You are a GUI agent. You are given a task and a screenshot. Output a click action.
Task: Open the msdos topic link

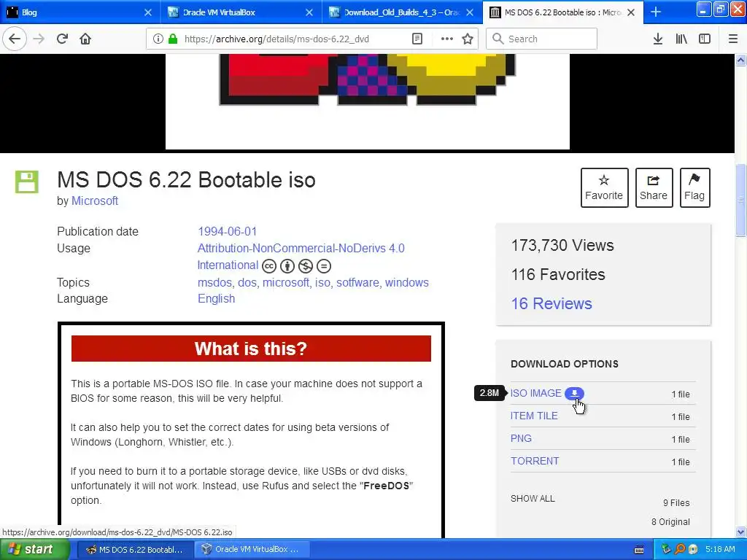click(215, 282)
